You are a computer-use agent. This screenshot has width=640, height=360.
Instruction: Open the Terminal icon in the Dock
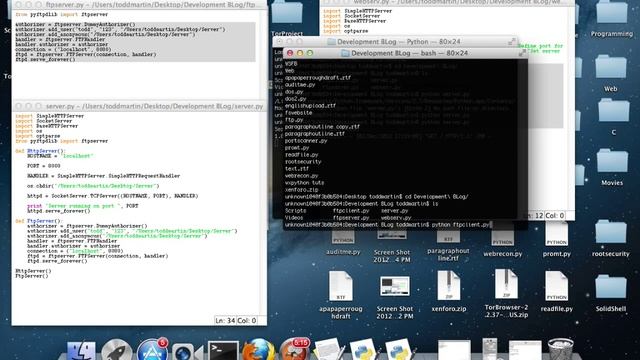coord(223,351)
